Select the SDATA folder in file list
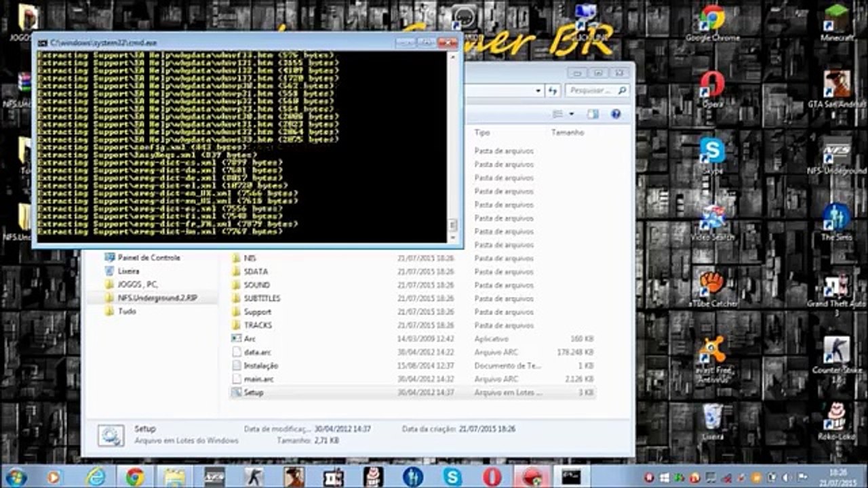Screen dimensions: 868x488 click(x=413, y=272)
